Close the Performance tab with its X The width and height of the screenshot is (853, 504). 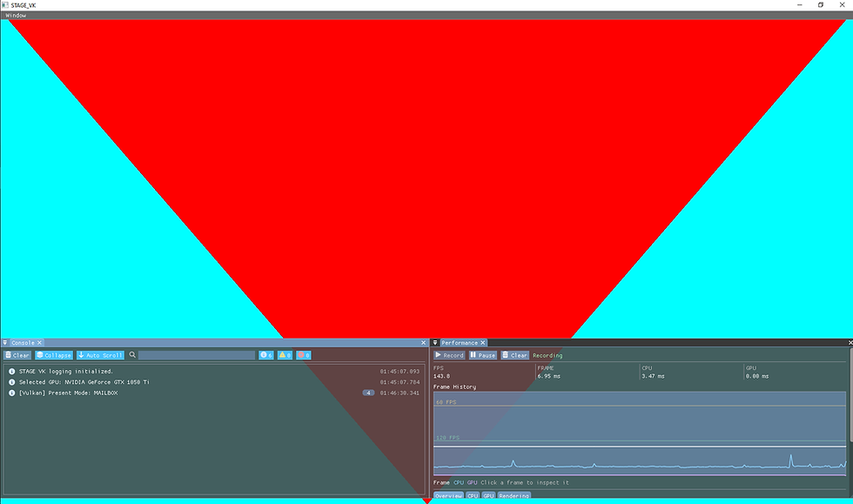point(482,343)
